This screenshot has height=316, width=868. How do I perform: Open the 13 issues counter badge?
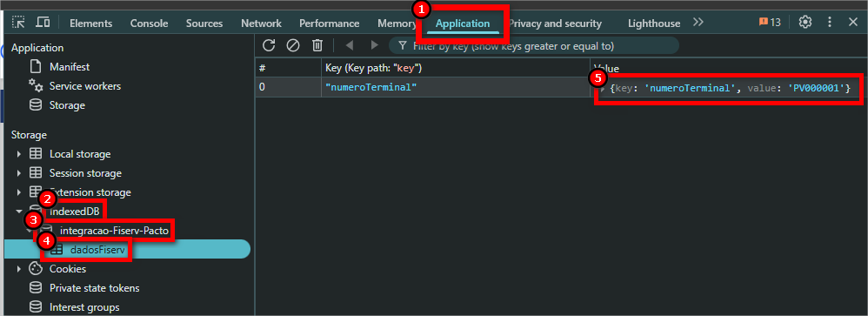(x=770, y=22)
